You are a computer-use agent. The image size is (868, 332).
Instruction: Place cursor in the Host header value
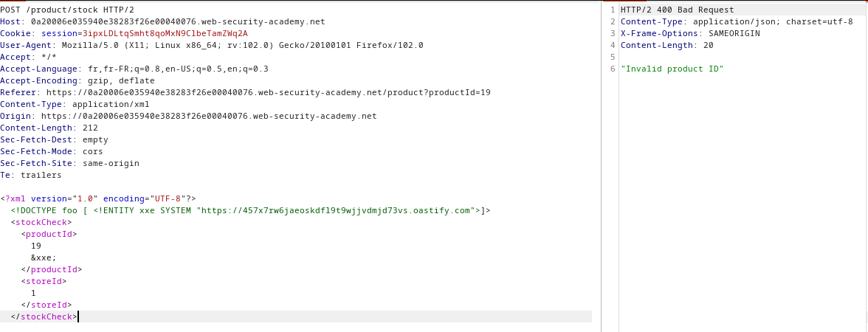pos(177,21)
